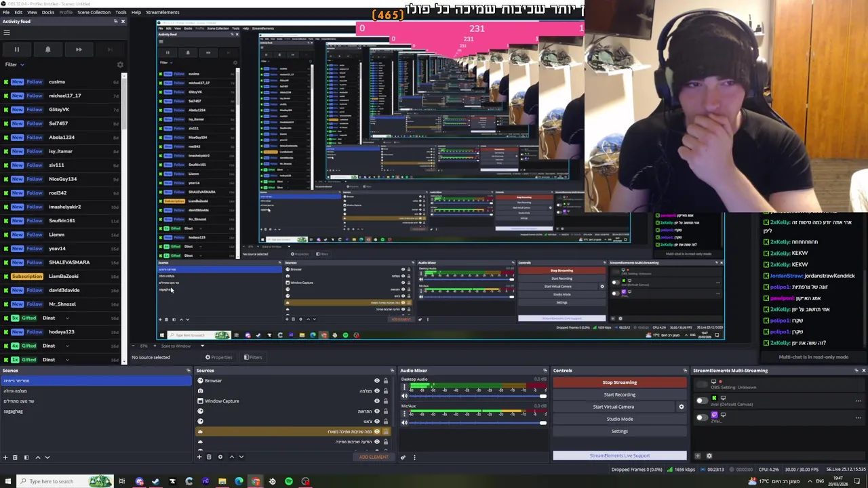Float the Controls dock
Image resolution: width=868 pixels, height=488 pixels.
click(x=684, y=371)
